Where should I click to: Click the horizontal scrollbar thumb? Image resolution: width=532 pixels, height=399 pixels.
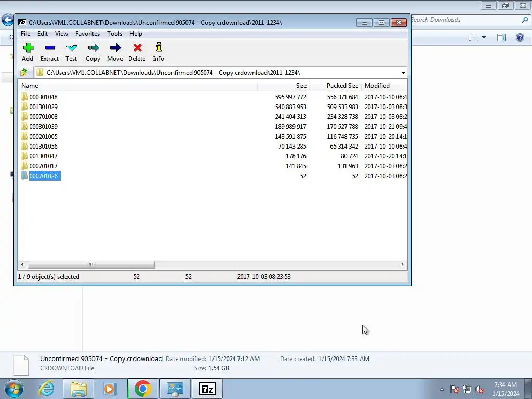(91, 264)
